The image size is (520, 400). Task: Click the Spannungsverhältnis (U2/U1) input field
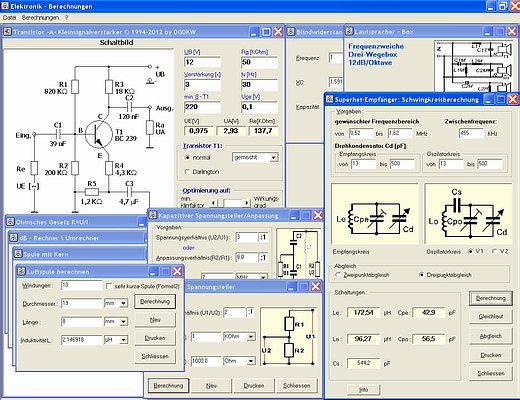pyautogui.click(x=247, y=237)
